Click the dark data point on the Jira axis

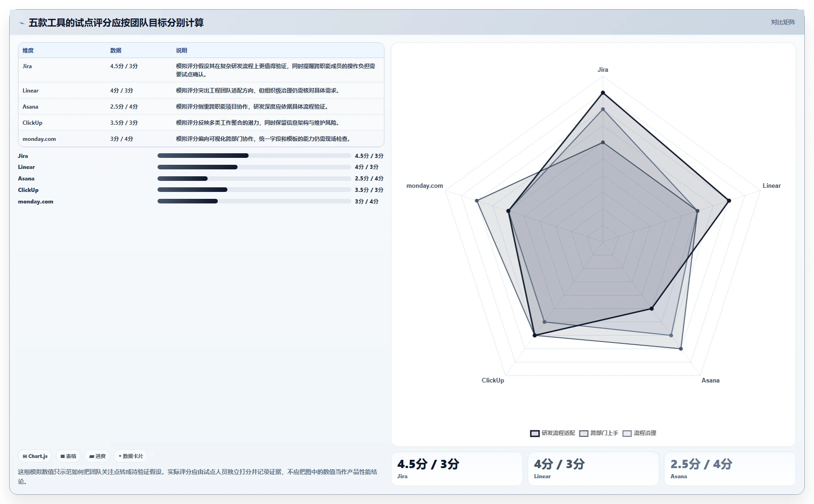[x=603, y=93]
